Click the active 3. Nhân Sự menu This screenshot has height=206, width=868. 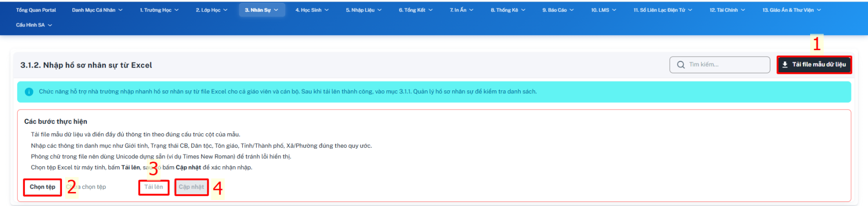pos(261,10)
